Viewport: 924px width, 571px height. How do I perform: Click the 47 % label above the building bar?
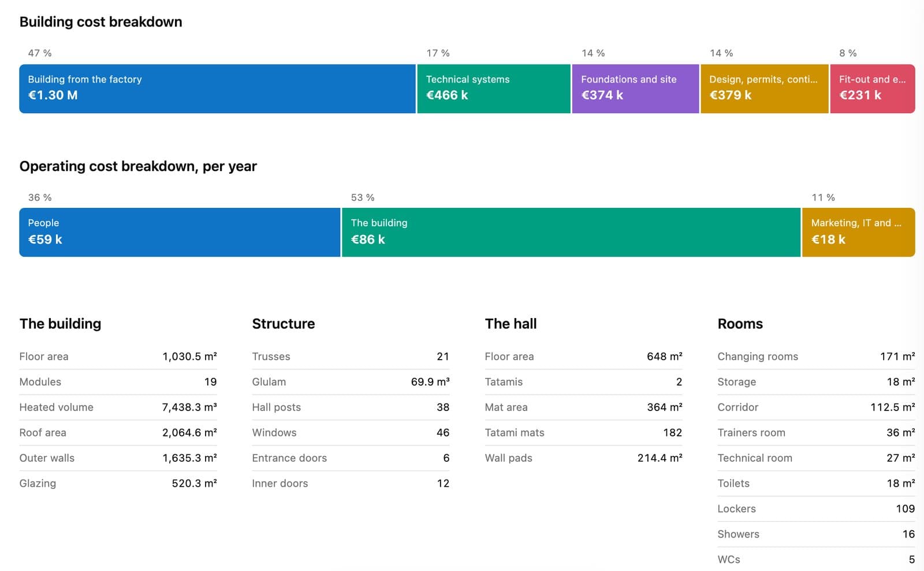pos(40,53)
